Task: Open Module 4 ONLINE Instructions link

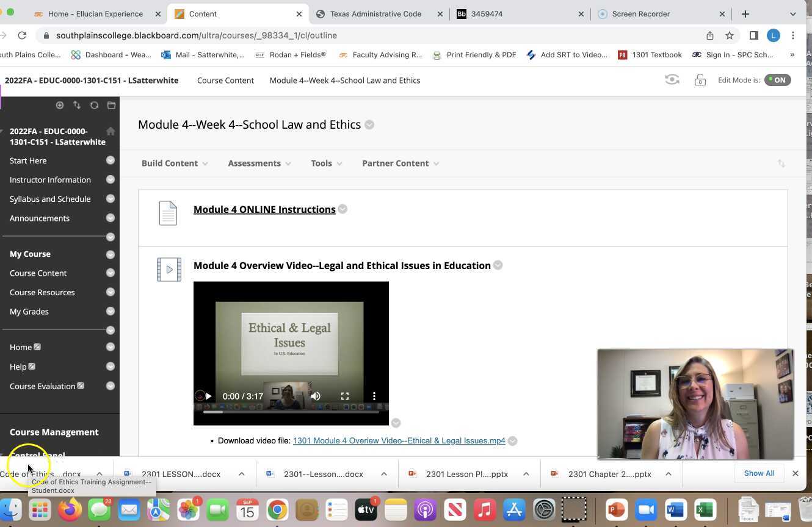Action: (264, 209)
